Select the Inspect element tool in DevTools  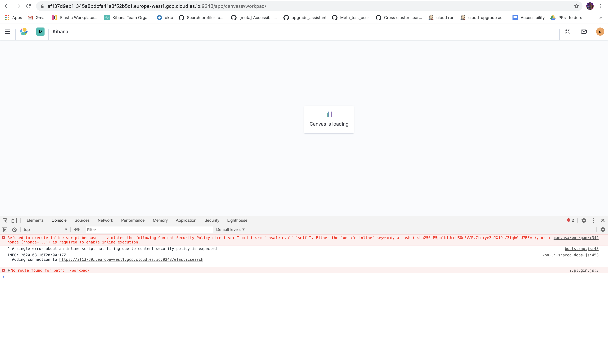click(5, 221)
